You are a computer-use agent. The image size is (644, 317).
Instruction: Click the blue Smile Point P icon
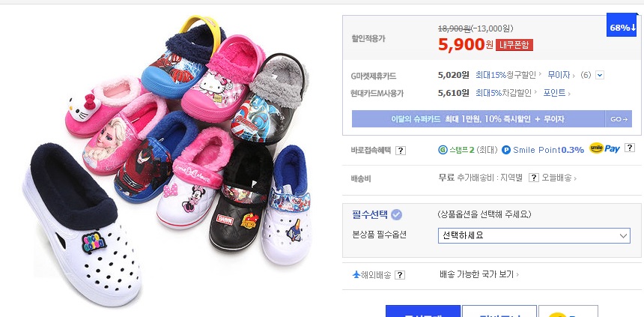coord(506,149)
